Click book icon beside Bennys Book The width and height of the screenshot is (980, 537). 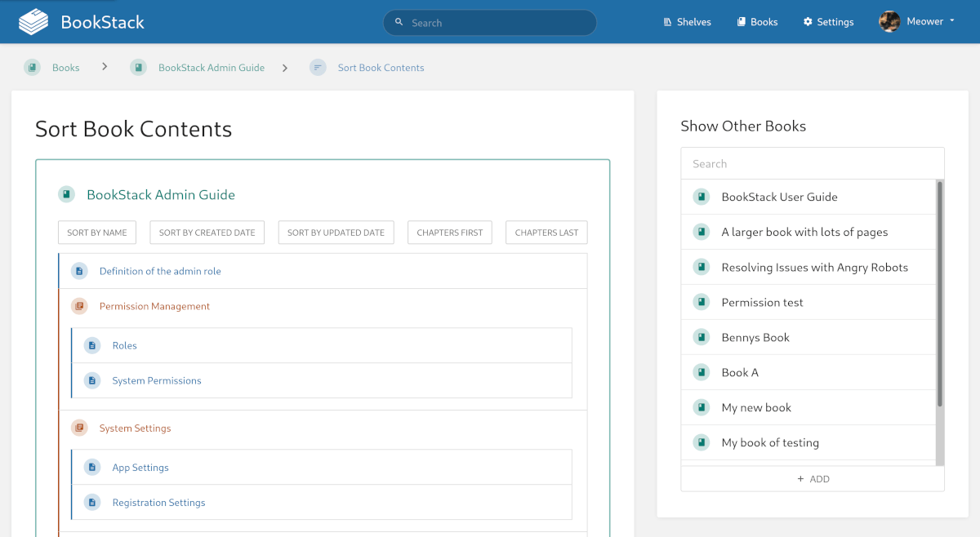[701, 337]
